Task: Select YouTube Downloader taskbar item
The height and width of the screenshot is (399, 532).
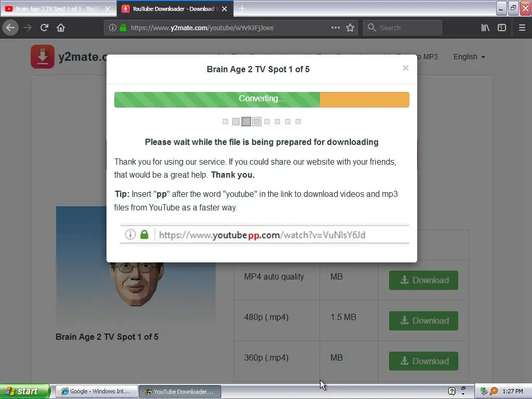Action: pos(180,391)
